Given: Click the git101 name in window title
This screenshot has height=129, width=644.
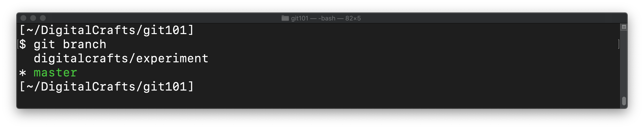Looking at the screenshot, I should (x=300, y=18).
